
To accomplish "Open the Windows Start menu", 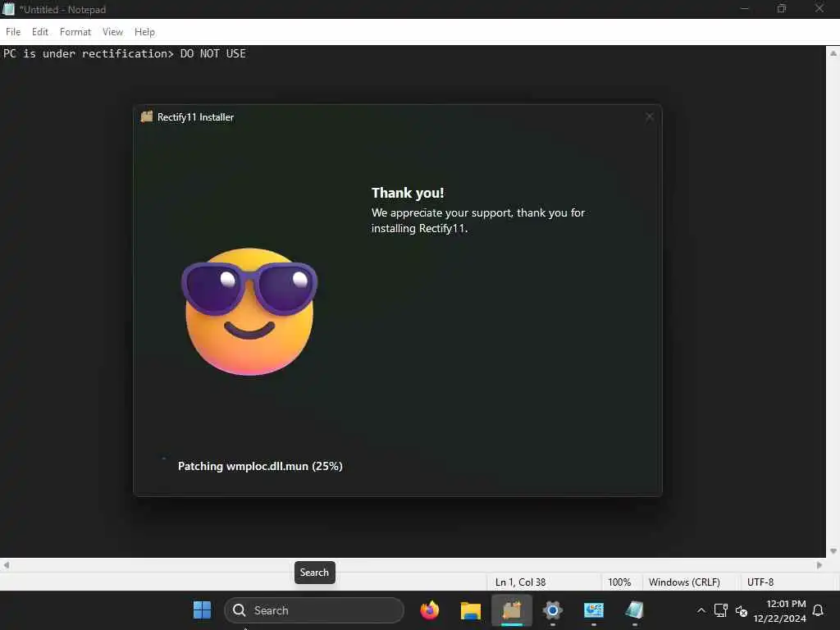I will coord(202,610).
